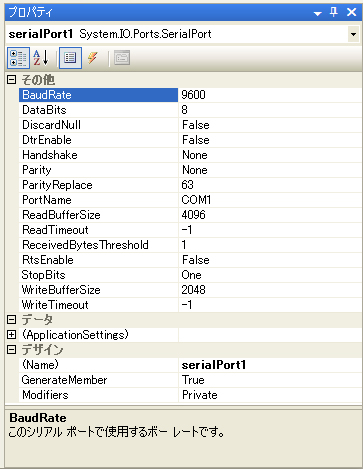Select the DiscardNull property
The height and width of the screenshot is (469, 363).
pos(98,125)
